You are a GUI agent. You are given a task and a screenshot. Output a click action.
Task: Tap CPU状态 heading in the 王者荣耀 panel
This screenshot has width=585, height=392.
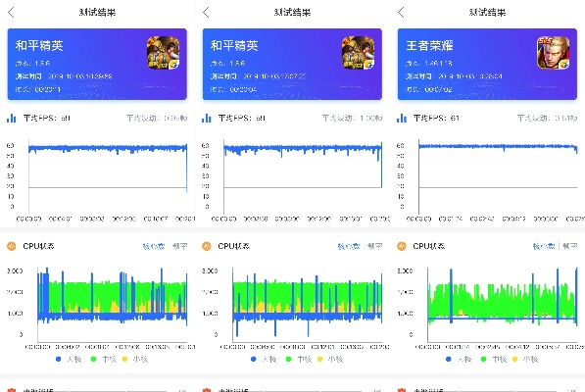pyautogui.click(x=428, y=246)
